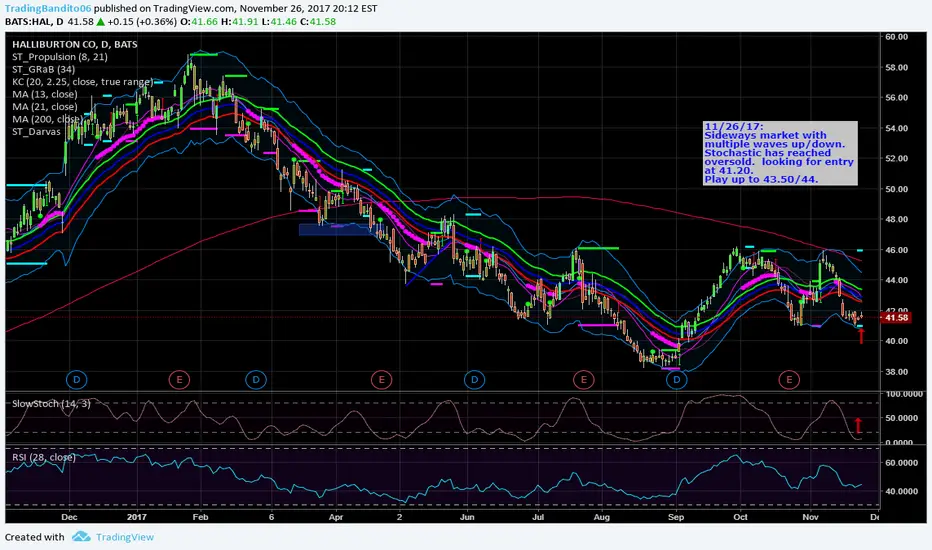Click the Apr label on the time axis
Viewport: 932px width, 550px height.
pos(336,517)
